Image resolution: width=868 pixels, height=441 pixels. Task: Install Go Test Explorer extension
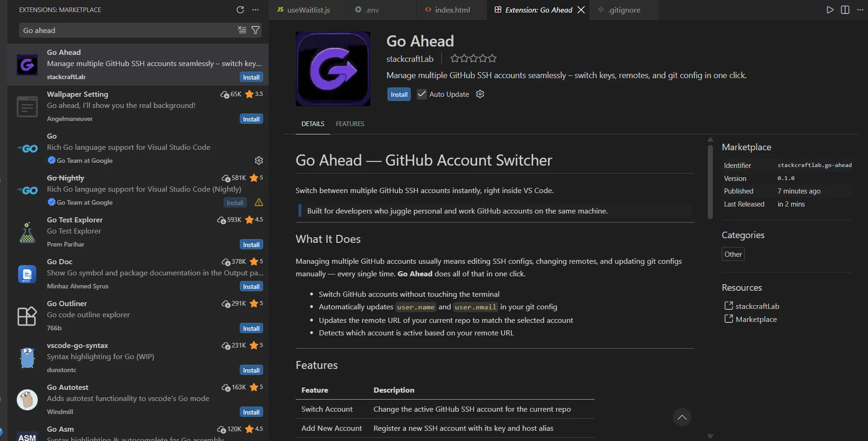tap(251, 245)
